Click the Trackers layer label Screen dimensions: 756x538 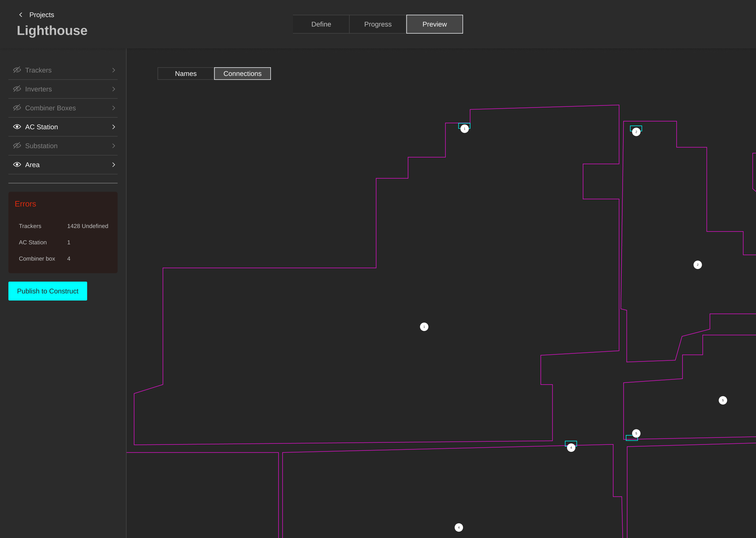click(38, 70)
